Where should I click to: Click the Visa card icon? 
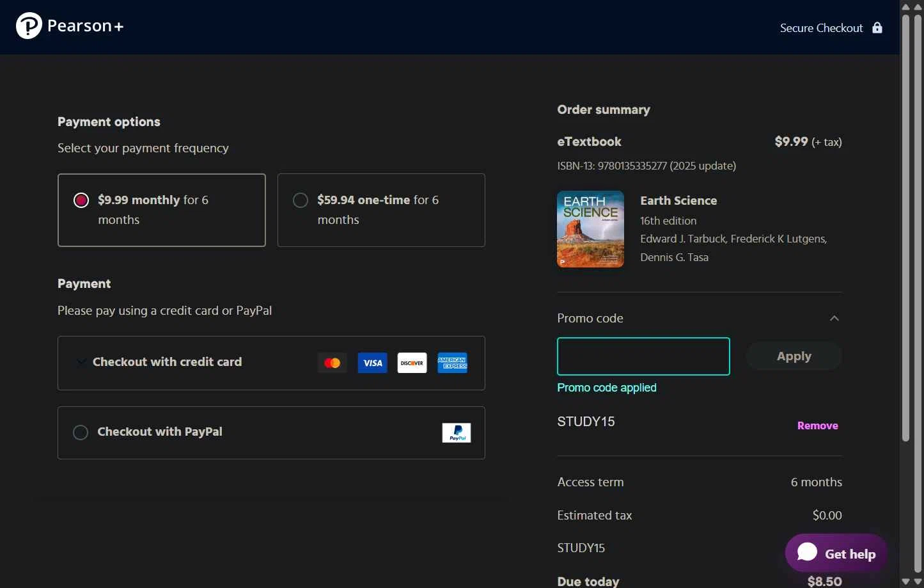tap(372, 363)
